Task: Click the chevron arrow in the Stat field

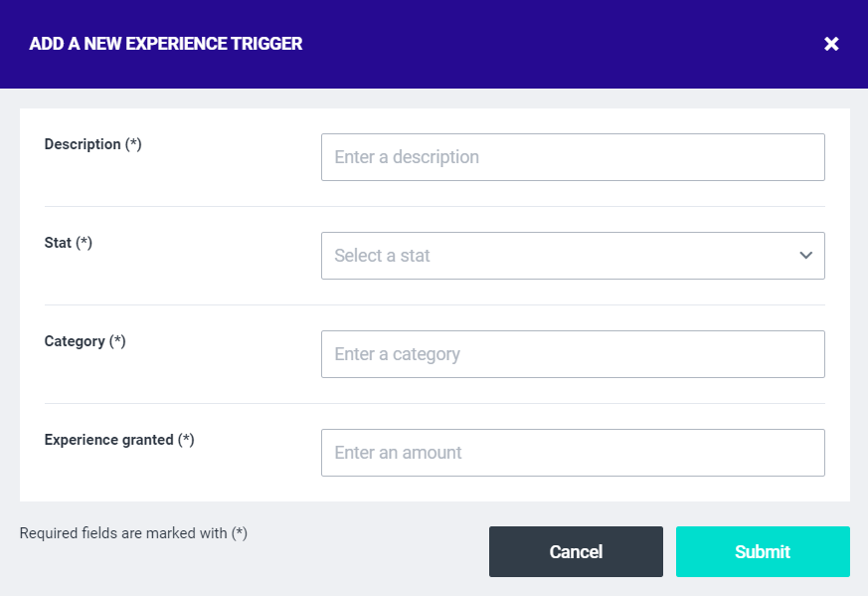Action: coord(805,256)
